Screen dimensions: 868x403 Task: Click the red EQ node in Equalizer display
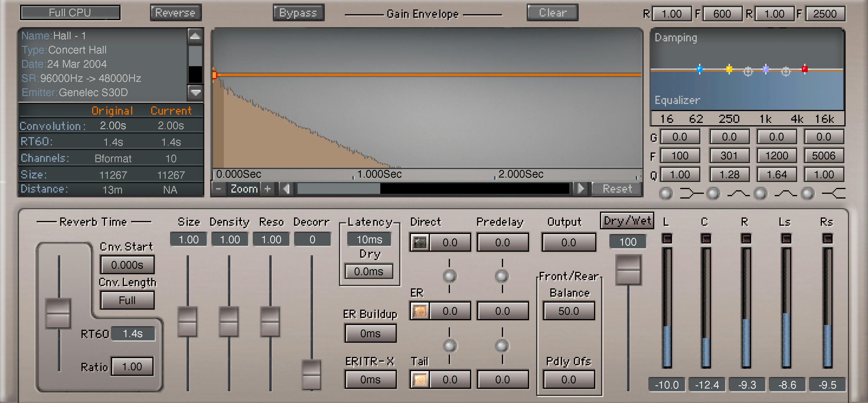pos(805,69)
